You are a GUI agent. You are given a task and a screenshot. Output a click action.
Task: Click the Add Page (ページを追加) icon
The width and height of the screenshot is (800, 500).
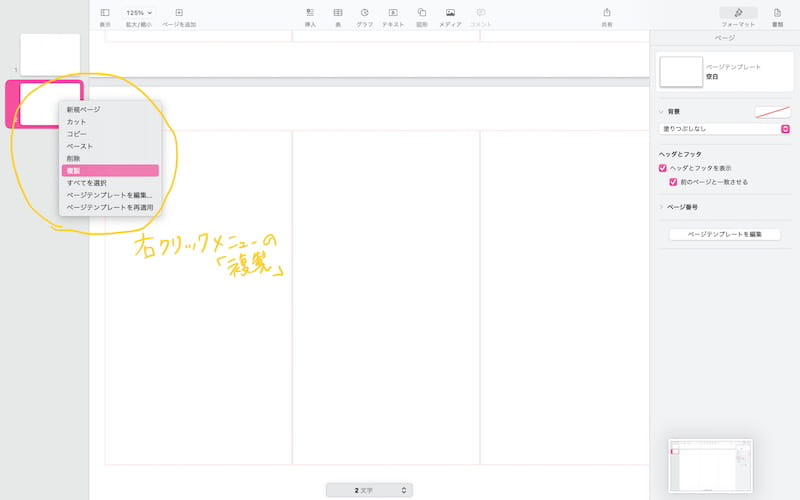pyautogui.click(x=179, y=12)
